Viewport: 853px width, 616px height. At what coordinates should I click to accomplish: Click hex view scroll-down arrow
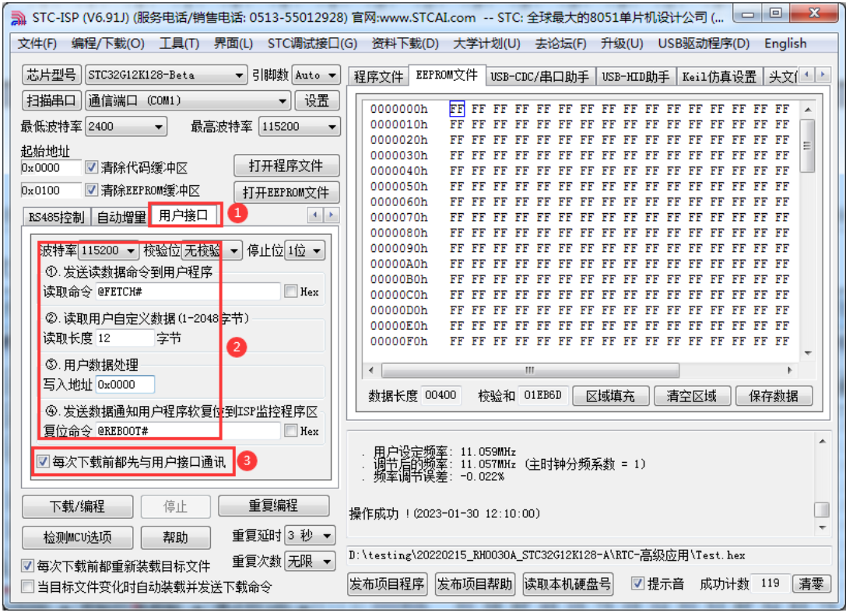[808, 353]
